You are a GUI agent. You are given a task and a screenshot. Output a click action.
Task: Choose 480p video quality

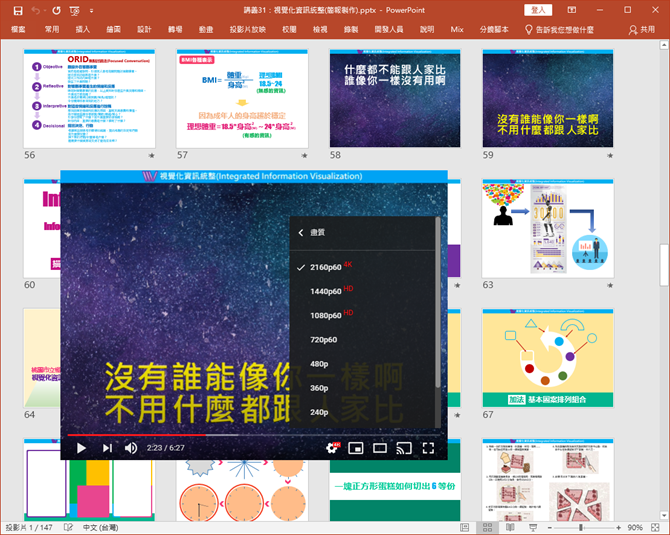[362, 364]
